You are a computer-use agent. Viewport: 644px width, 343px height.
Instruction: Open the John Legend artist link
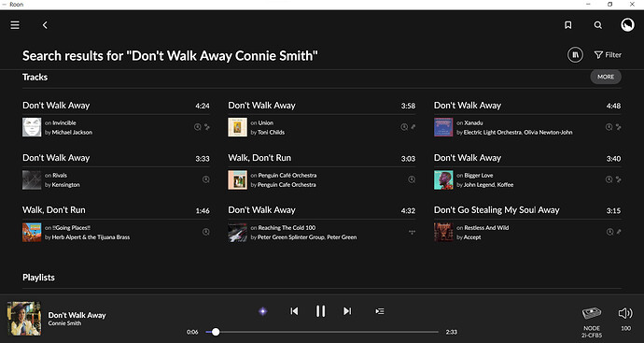coord(479,185)
